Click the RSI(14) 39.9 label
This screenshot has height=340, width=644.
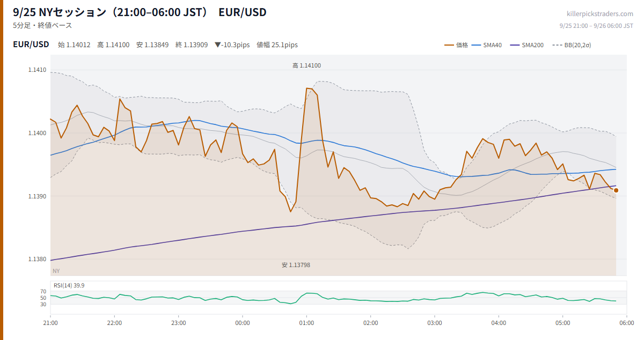(x=69, y=285)
